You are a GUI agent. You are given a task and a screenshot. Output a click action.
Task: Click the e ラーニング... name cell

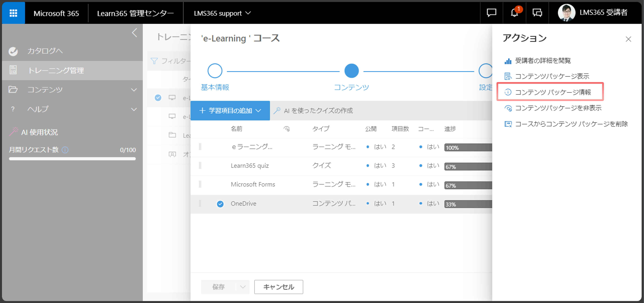(x=252, y=147)
